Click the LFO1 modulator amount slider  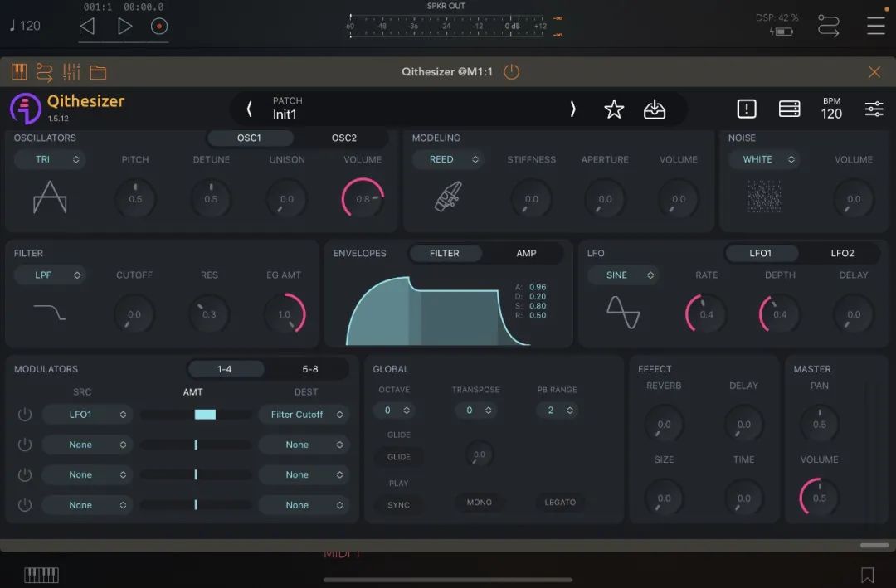(x=196, y=415)
